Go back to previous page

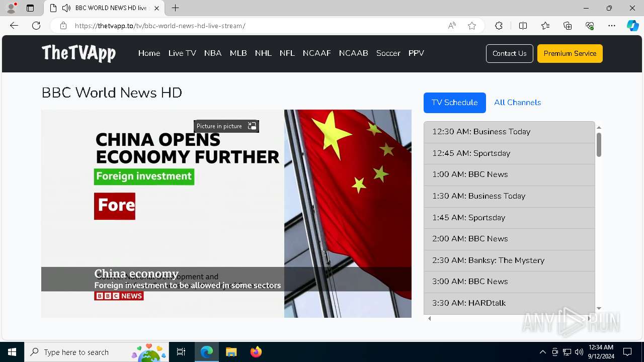pos(14,26)
